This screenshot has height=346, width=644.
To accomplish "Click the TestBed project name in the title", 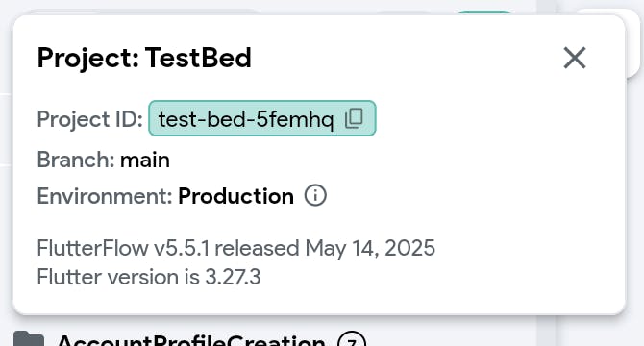I will [x=198, y=58].
